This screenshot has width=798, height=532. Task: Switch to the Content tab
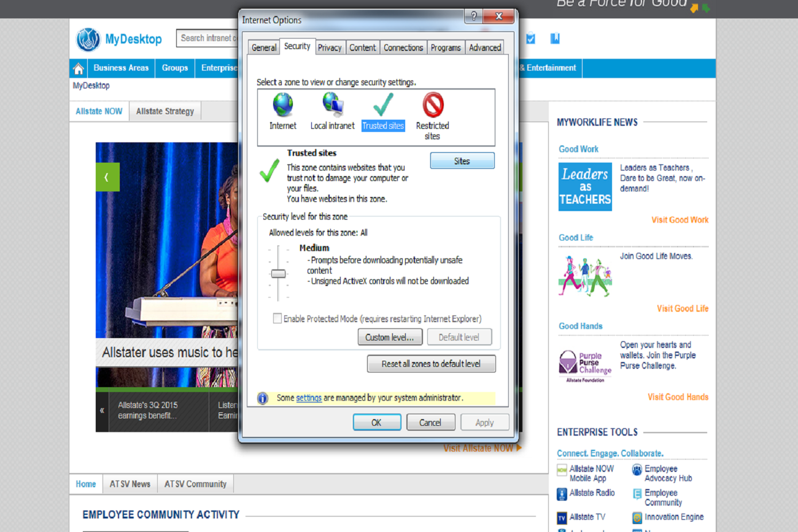click(363, 48)
